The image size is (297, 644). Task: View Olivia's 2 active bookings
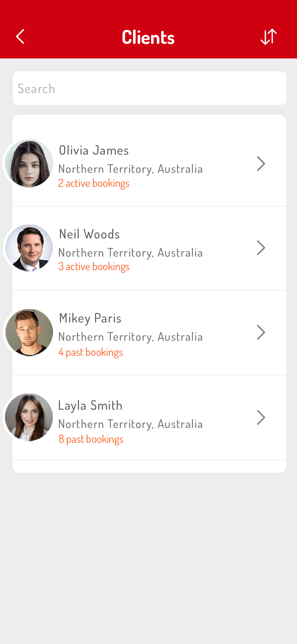click(x=94, y=183)
